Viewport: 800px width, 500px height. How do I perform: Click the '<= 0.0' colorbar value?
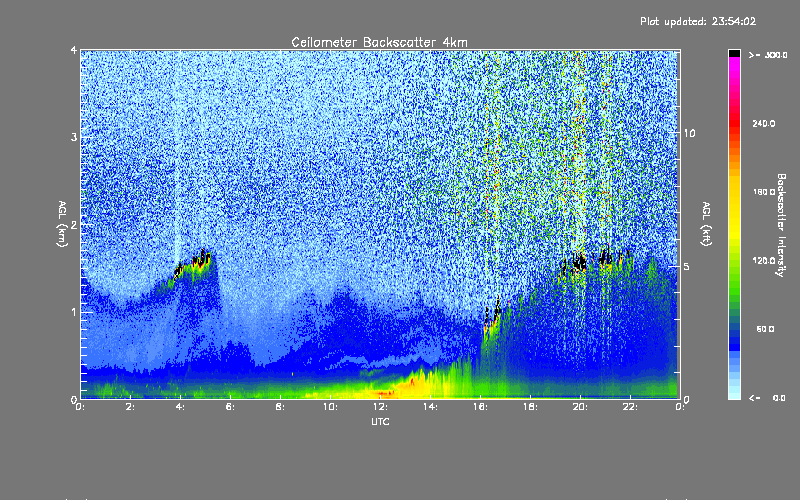[x=768, y=398]
